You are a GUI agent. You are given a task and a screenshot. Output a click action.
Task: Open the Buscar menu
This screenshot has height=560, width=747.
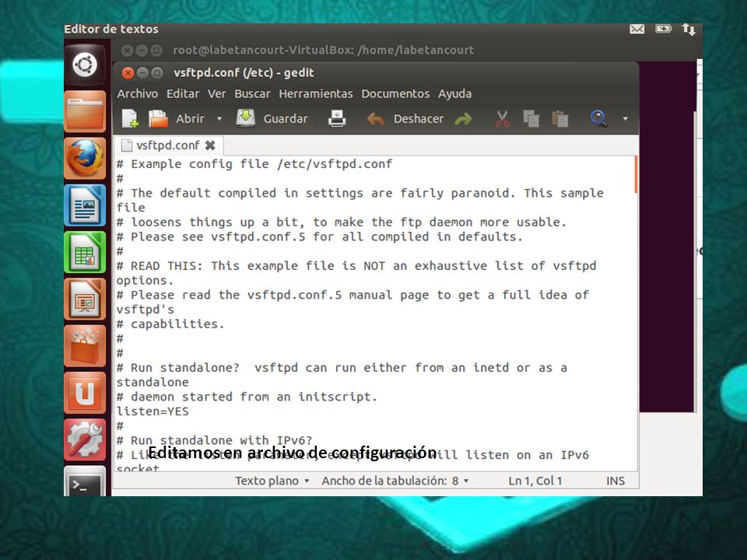[252, 94]
